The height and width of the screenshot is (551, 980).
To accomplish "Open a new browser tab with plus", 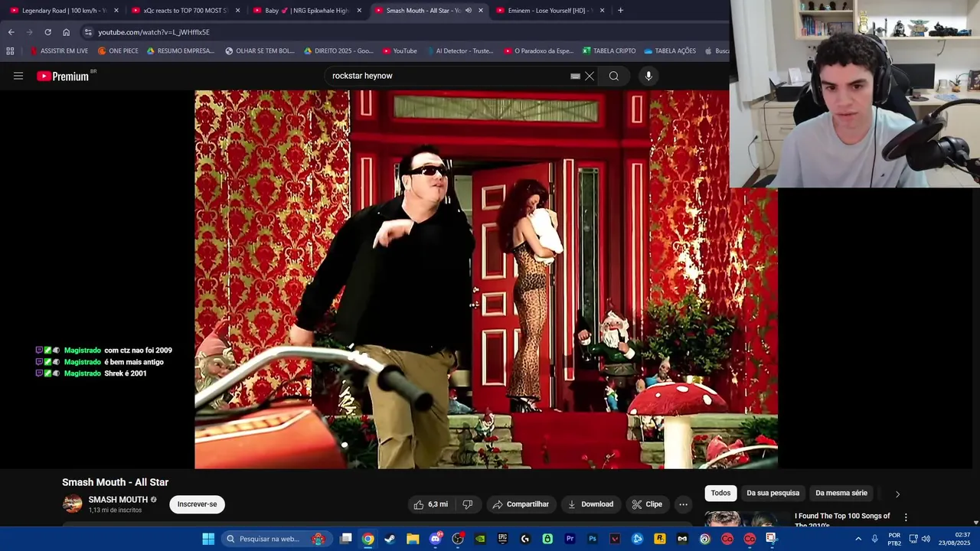I will (x=620, y=11).
